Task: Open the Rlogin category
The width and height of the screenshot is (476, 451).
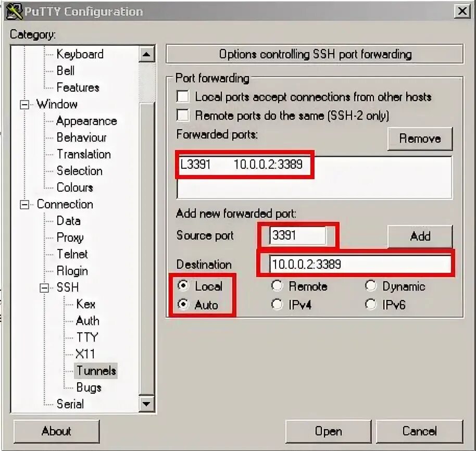Action: 72,271
